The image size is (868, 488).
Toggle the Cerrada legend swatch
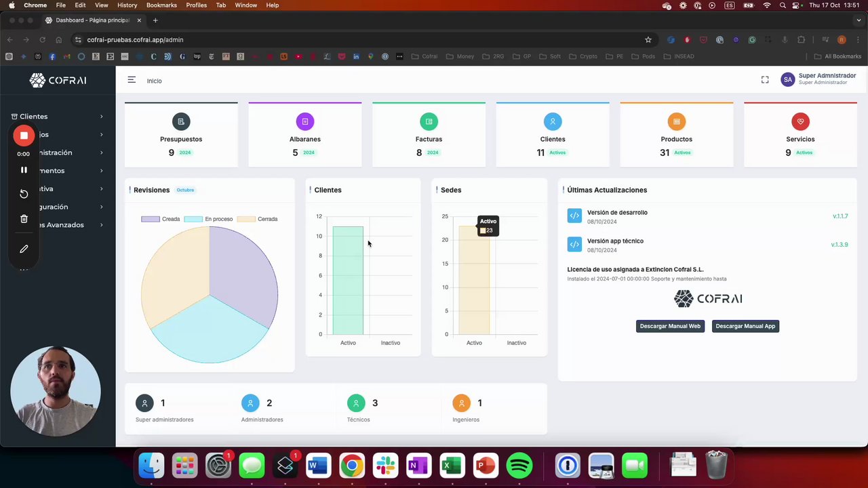point(246,219)
